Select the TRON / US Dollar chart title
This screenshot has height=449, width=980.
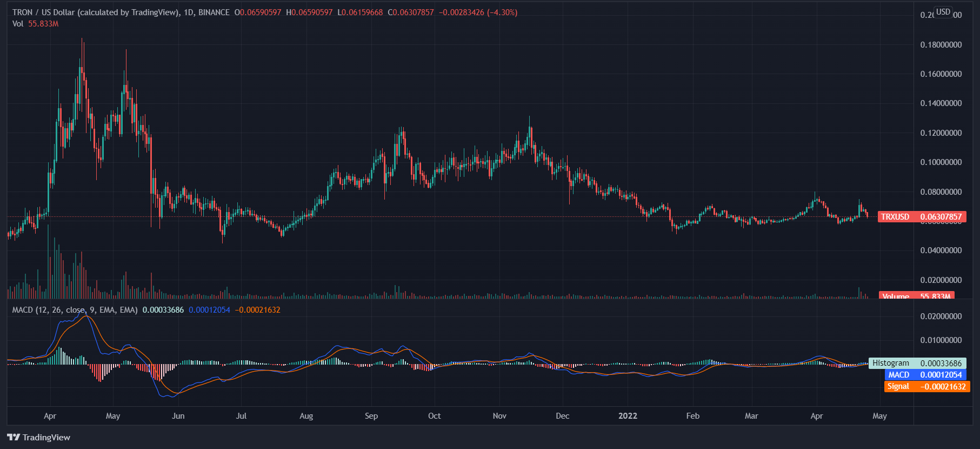[95, 12]
